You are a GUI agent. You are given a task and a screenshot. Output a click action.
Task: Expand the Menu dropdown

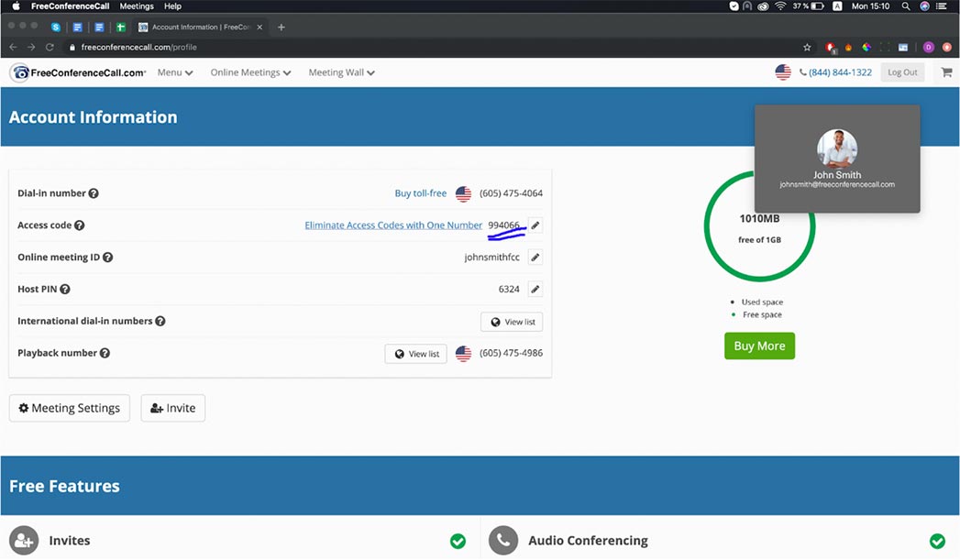(x=174, y=72)
